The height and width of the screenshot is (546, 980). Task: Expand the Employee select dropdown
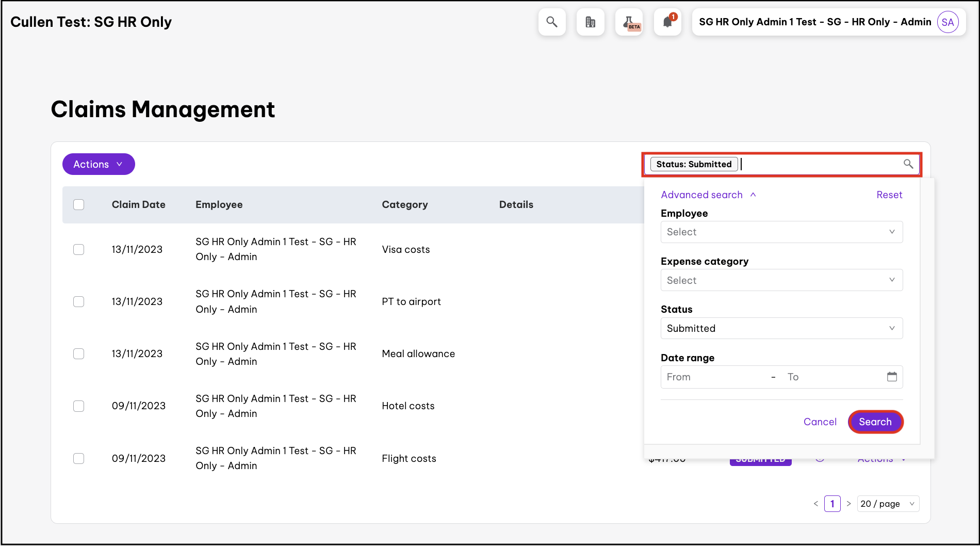coord(781,232)
